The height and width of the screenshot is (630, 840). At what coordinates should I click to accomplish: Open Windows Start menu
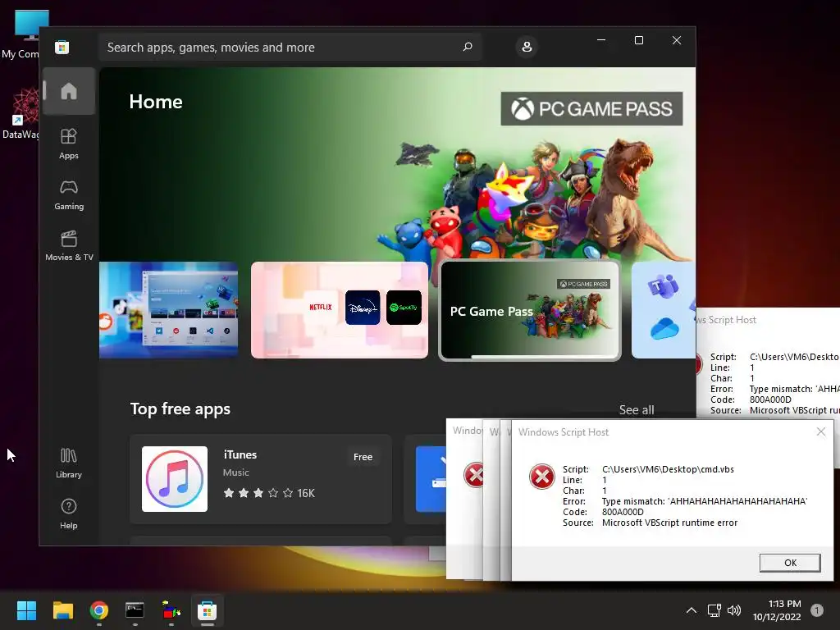[x=26, y=610]
